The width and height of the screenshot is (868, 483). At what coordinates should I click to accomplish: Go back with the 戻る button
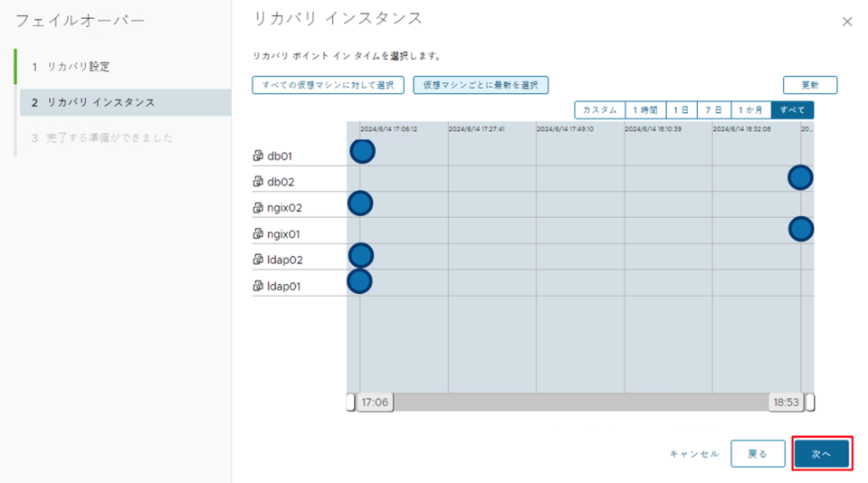[x=758, y=454]
